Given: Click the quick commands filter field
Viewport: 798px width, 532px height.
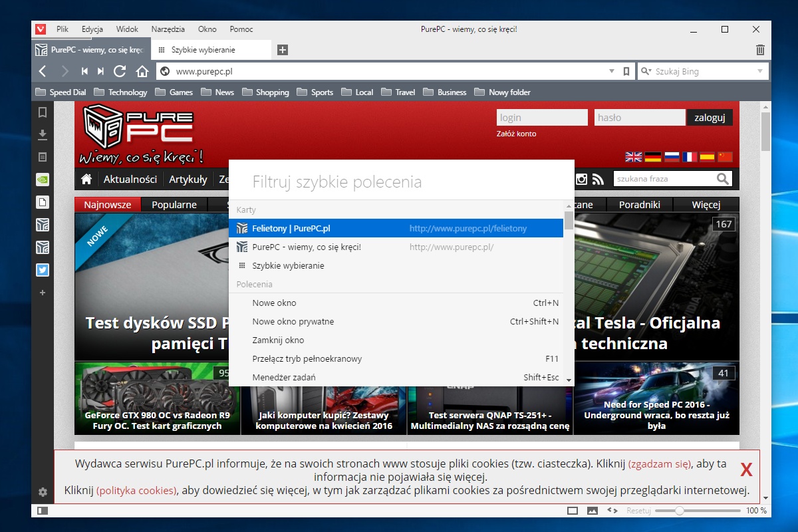Looking at the screenshot, I should click(x=402, y=181).
